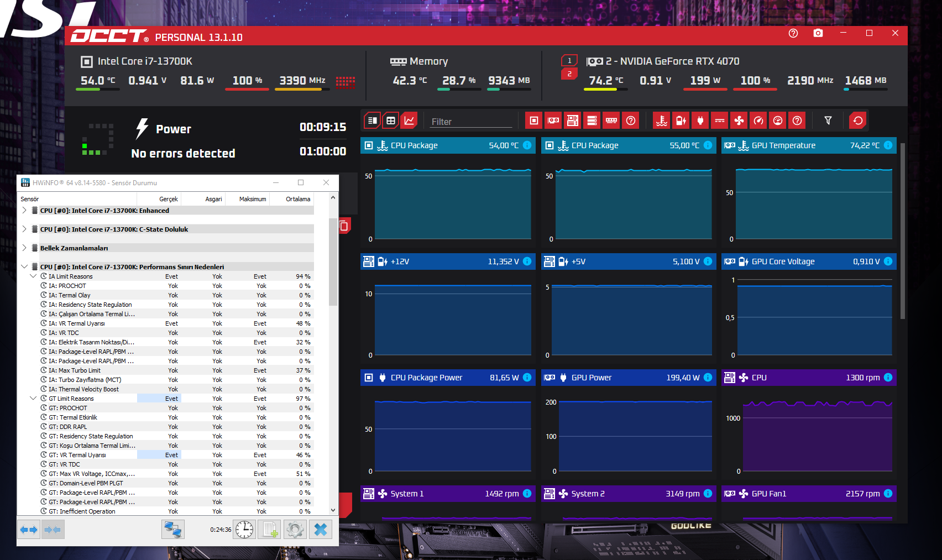Collapse IA Limit Reasons tree node
942x560 pixels.
pos(33,276)
